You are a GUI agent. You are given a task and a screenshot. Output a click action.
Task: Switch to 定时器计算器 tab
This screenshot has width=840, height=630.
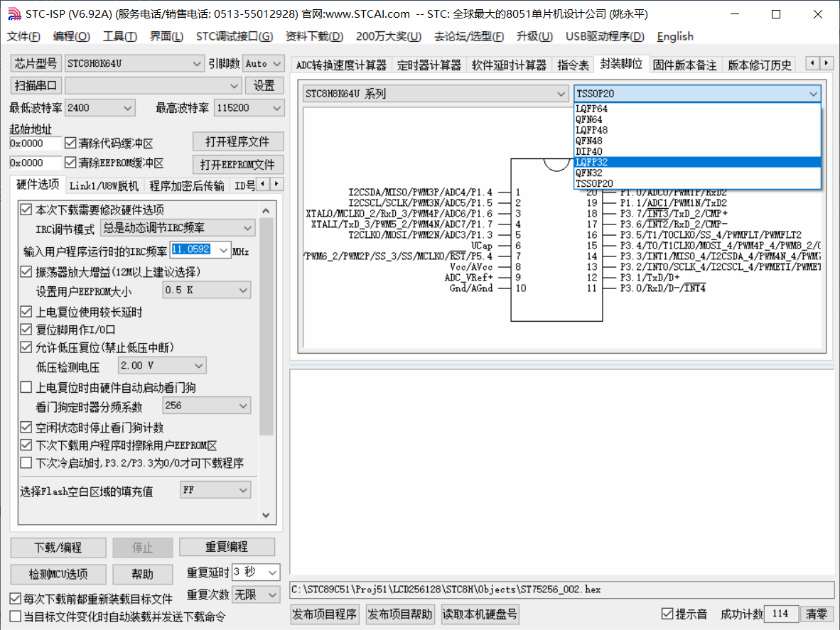(x=429, y=65)
